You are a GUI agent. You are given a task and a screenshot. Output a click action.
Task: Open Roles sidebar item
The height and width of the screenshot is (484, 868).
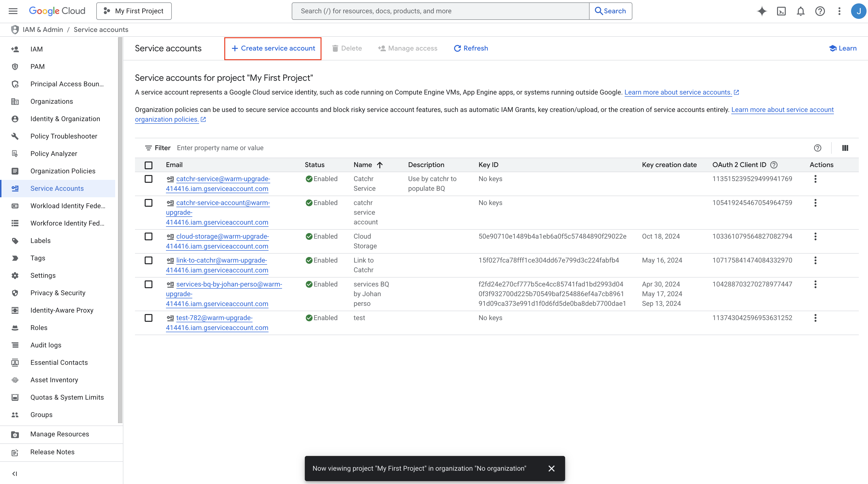[x=58, y=328]
